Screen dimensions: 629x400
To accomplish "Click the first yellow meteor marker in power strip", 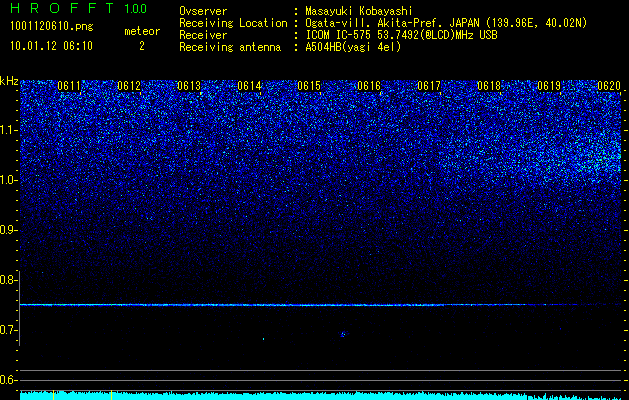I will click(x=53, y=395).
